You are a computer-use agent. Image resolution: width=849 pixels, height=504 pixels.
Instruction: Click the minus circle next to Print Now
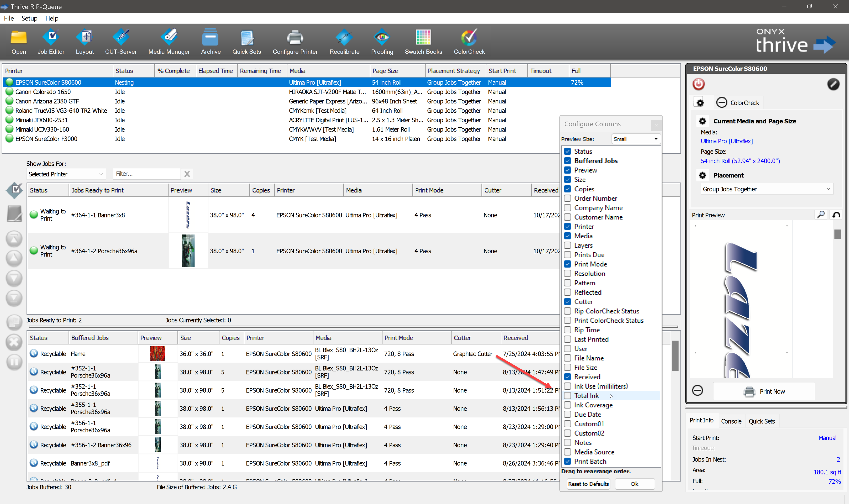click(x=698, y=391)
